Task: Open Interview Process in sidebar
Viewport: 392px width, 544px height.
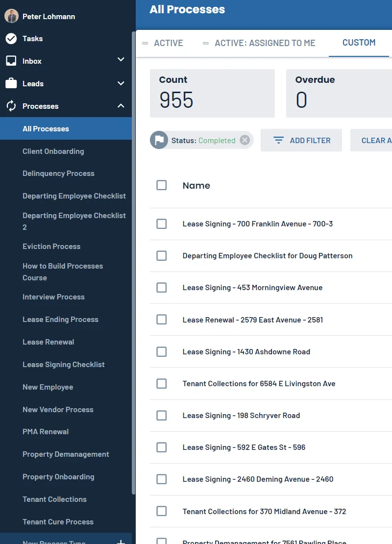Action: [x=53, y=297]
